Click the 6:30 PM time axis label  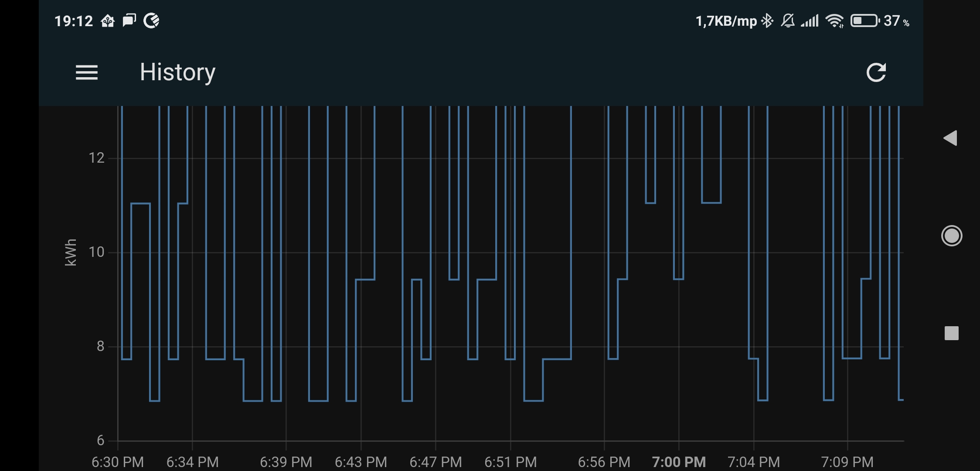point(118,462)
